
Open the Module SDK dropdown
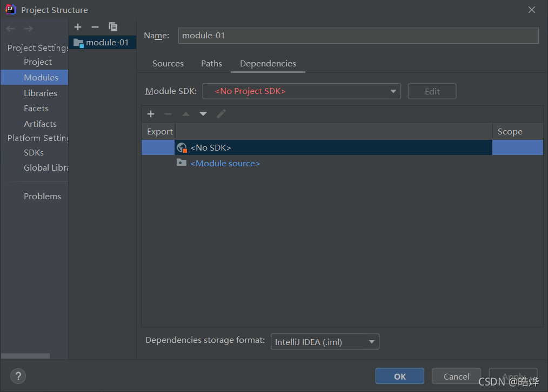[302, 91]
